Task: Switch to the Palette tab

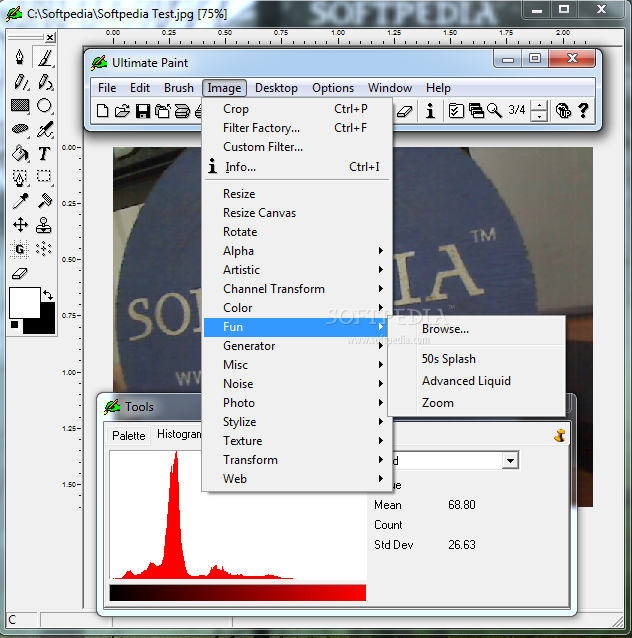Action: coord(129,436)
